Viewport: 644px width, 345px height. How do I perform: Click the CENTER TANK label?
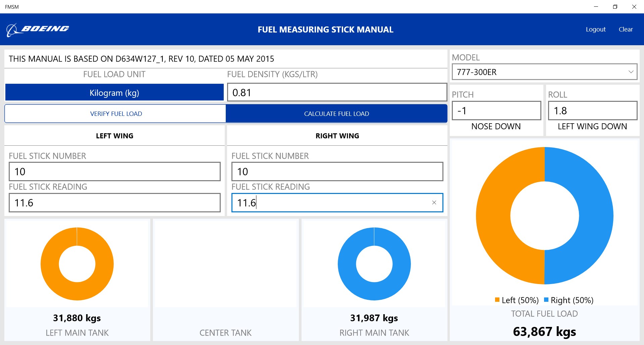click(225, 333)
